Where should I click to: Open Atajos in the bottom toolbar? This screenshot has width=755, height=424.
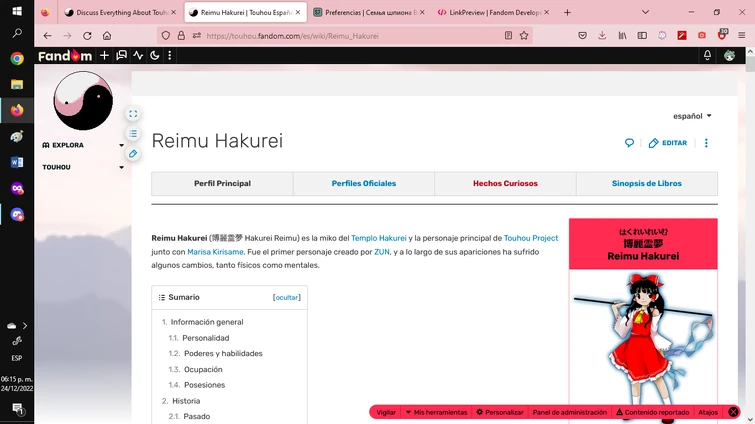point(708,412)
